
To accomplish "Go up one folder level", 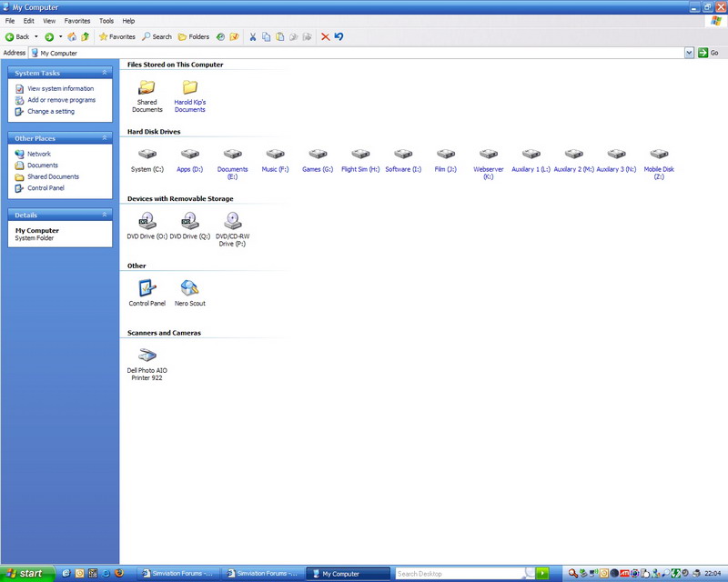I will coord(86,36).
